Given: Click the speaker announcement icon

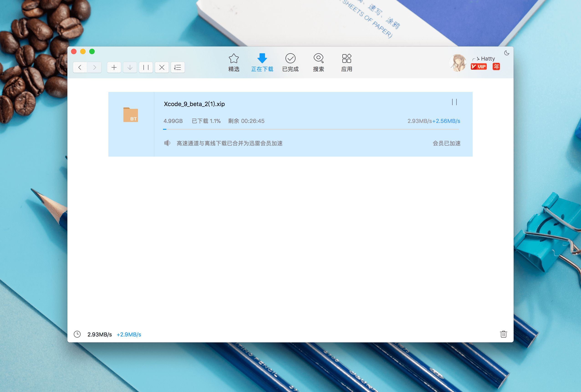Looking at the screenshot, I should (x=167, y=143).
